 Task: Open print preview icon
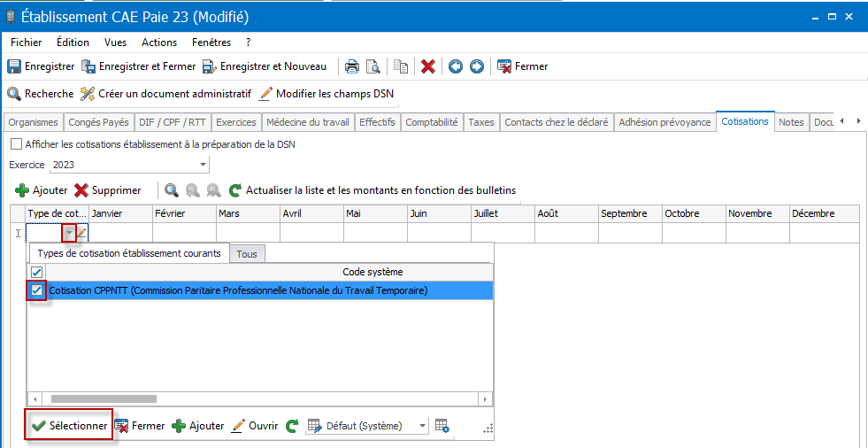pos(373,67)
